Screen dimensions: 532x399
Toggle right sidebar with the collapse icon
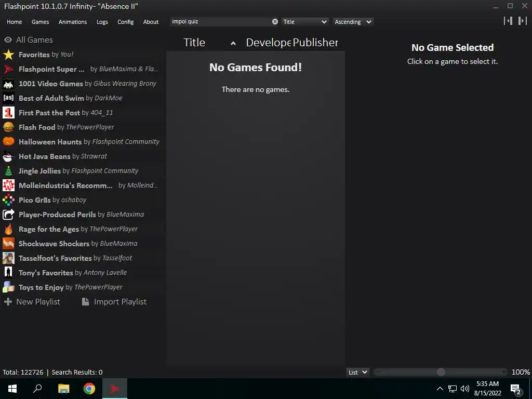[523, 21]
